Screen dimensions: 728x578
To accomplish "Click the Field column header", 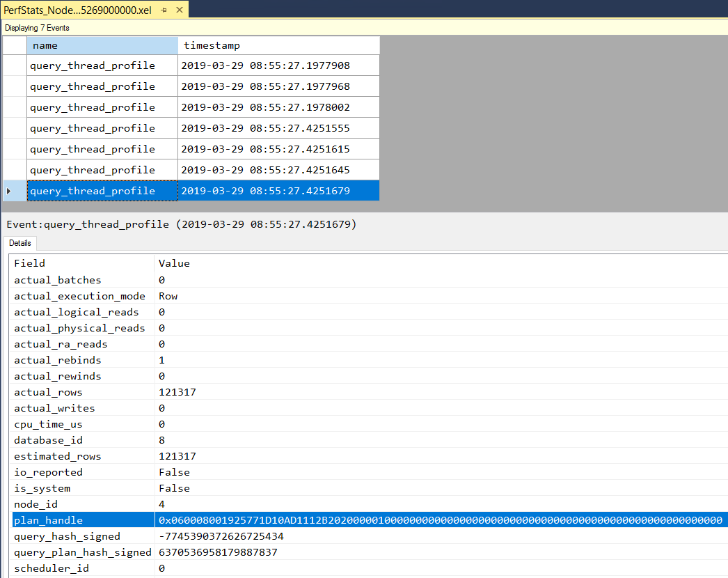I will tap(29, 263).
